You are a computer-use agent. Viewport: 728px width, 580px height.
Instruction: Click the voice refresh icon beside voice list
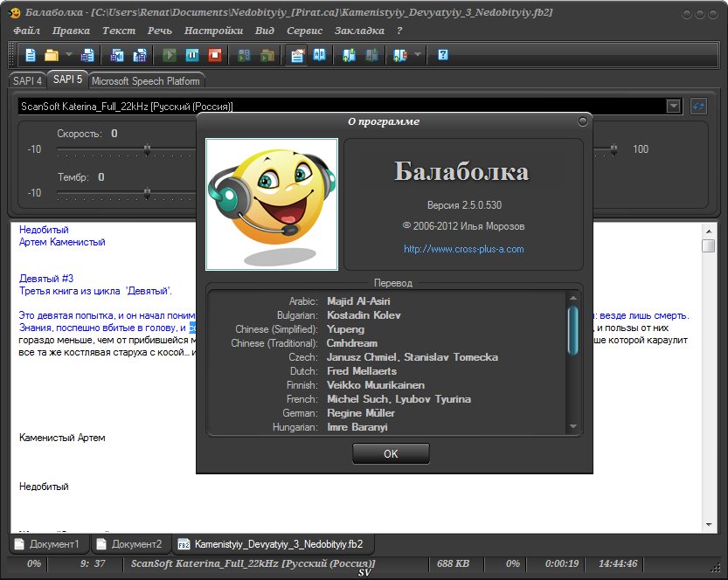click(698, 106)
